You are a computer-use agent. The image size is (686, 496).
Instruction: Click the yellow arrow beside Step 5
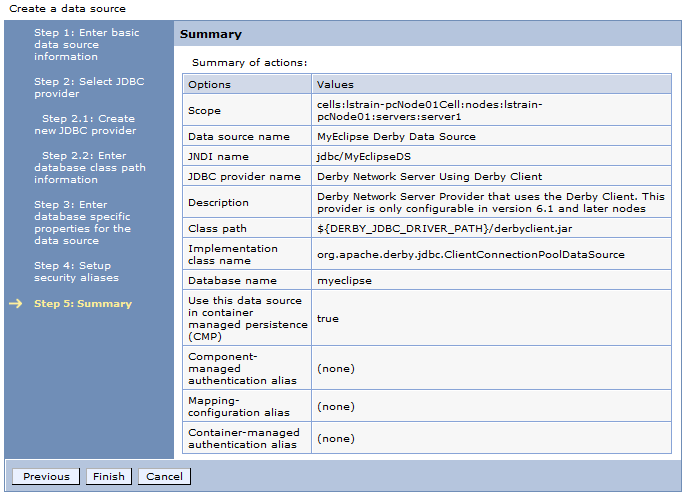click(x=16, y=304)
